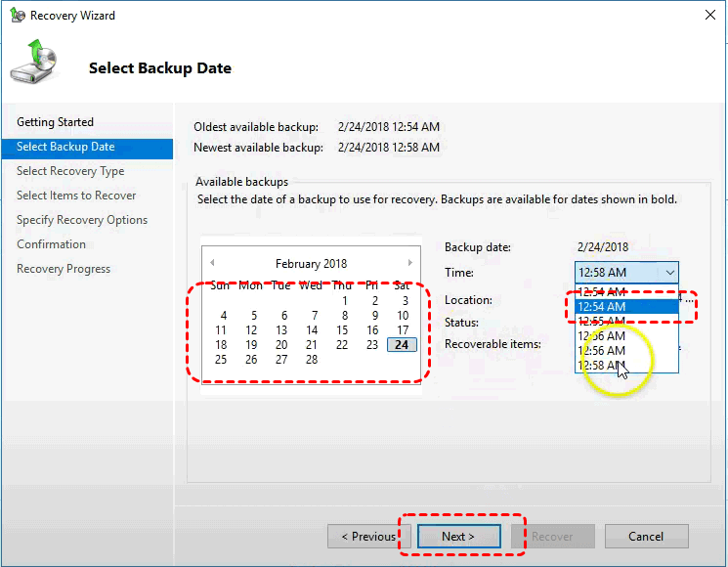Click the Next button

coord(458,537)
